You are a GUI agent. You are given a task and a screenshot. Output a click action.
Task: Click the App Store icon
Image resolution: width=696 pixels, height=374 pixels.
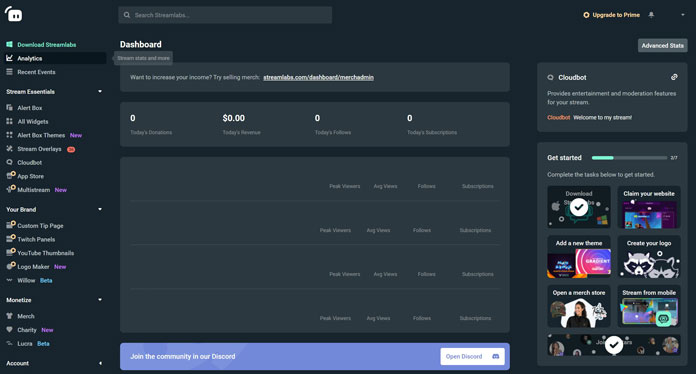[11, 176]
